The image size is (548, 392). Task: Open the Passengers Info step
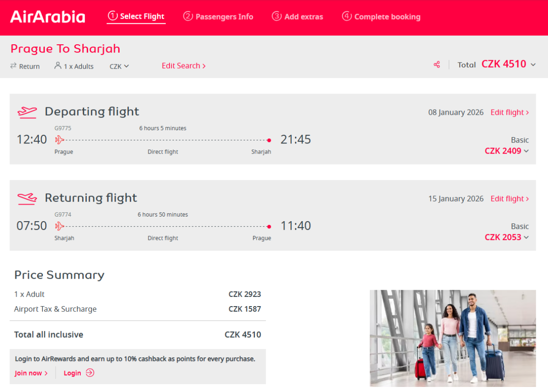[x=218, y=16]
